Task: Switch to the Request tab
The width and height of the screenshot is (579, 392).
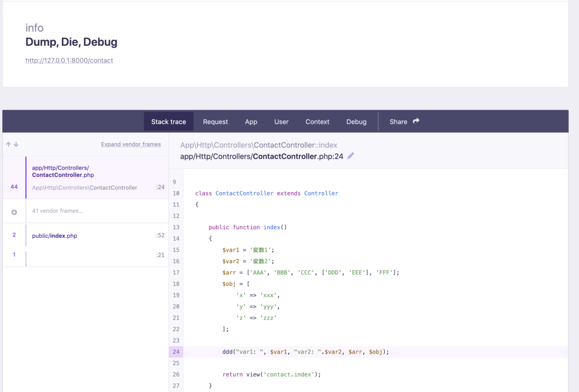Action: [215, 122]
